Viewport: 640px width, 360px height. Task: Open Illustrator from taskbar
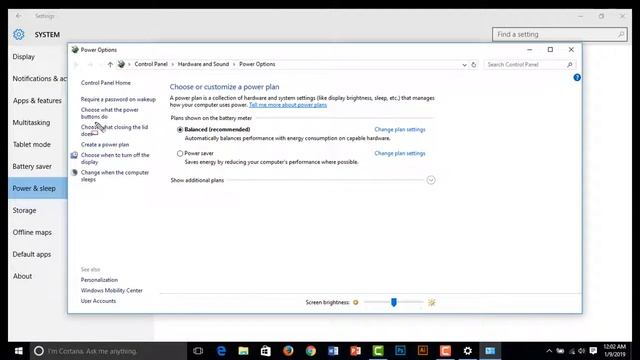pos(423,351)
